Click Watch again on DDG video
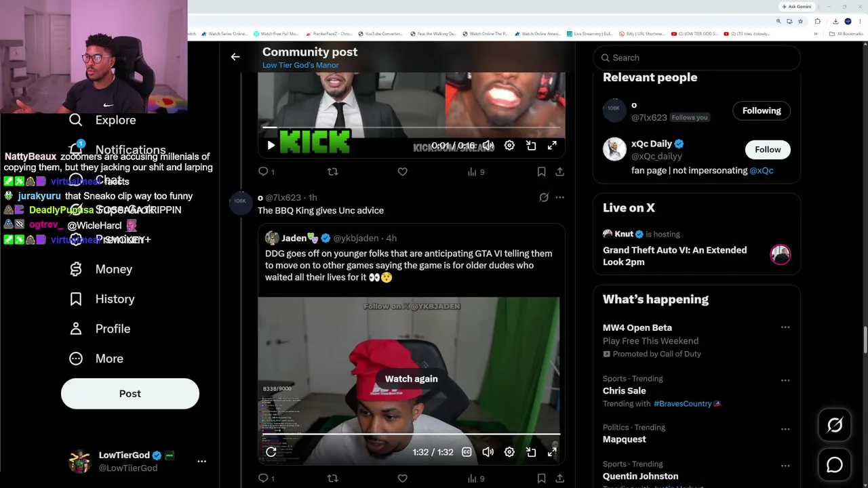Image resolution: width=868 pixels, height=488 pixels. pos(411,379)
